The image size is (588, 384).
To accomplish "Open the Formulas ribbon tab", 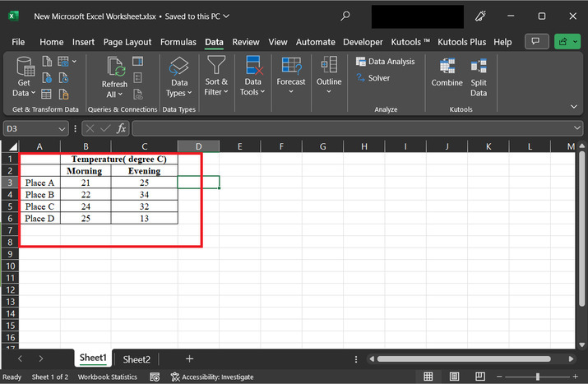I will [x=178, y=42].
